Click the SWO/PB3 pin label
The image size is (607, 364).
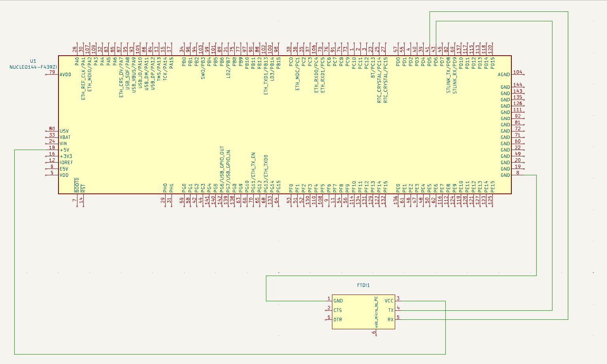coord(203,68)
